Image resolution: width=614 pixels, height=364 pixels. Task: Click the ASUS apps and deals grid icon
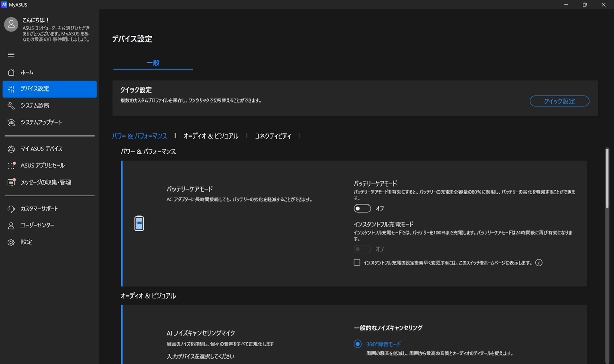(11, 166)
